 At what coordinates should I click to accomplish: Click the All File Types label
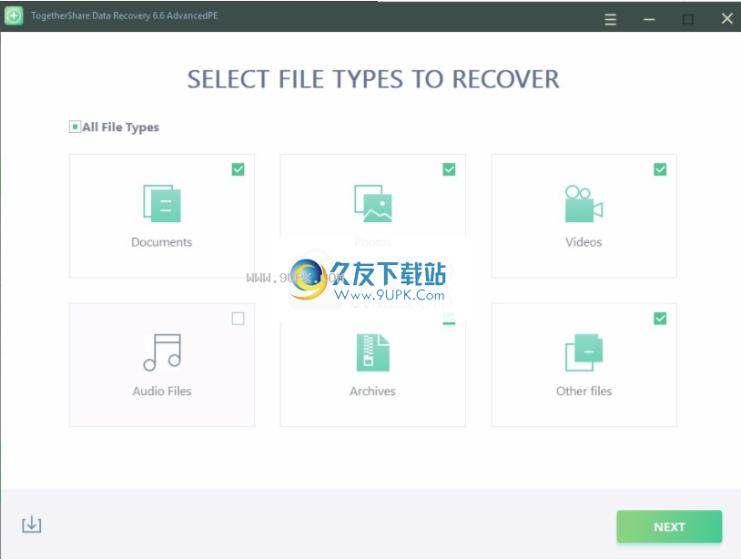[x=120, y=127]
